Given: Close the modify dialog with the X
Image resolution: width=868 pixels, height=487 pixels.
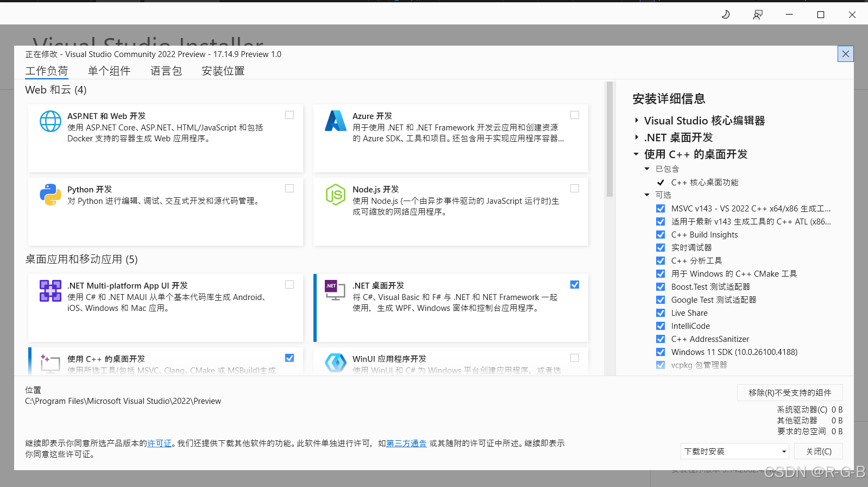Looking at the screenshot, I should [846, 54].
